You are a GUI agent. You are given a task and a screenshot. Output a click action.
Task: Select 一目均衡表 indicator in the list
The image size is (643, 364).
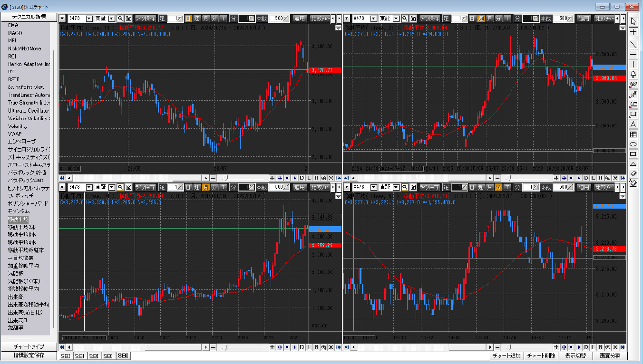click(20, 258)
